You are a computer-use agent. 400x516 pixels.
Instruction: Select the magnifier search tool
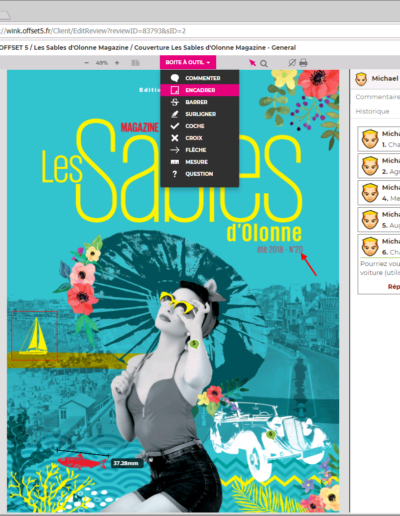click(x=264, y=63)
